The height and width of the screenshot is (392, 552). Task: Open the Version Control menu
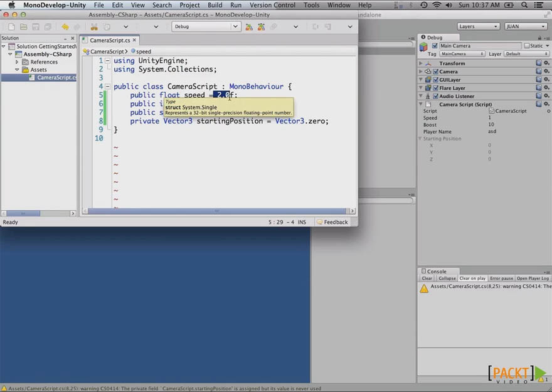272,5
